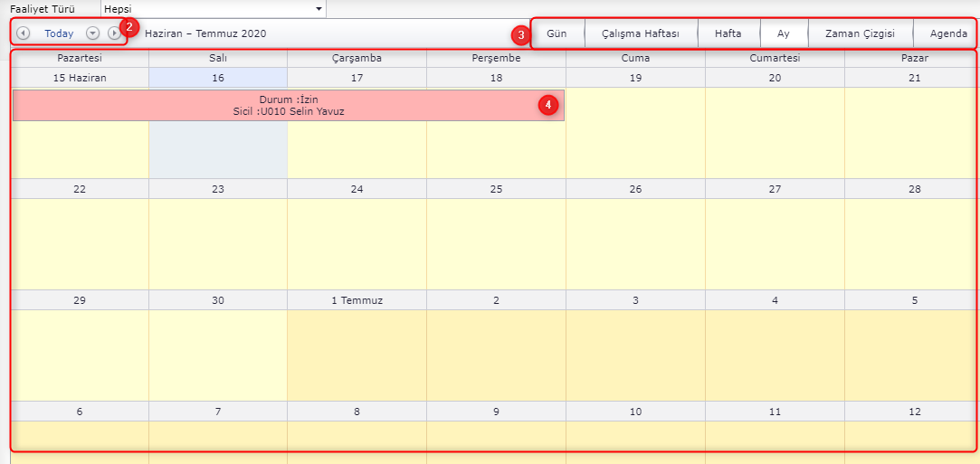Open date picker down-arrow beside Today
Viewport: 980px width, 464px height.
[92, 33]
